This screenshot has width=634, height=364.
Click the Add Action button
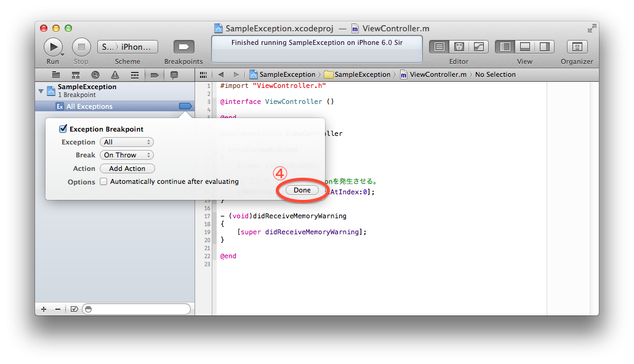tap(127, 168)
